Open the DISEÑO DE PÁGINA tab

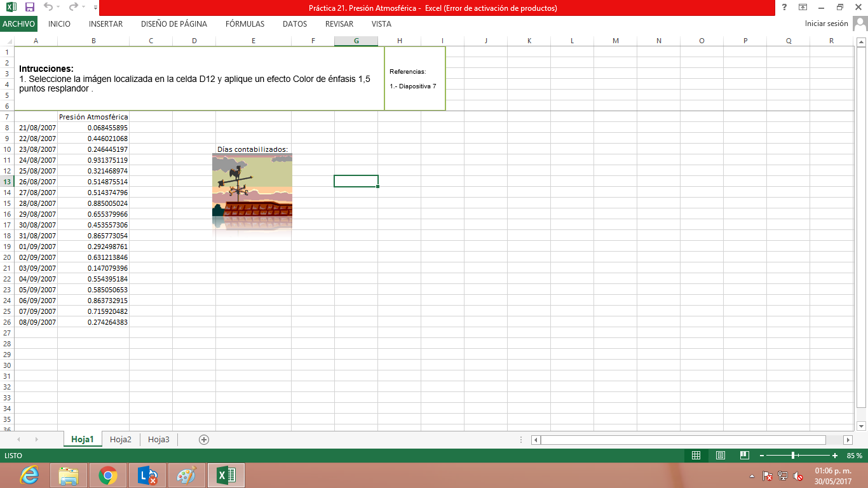click(x=174, y=24)
